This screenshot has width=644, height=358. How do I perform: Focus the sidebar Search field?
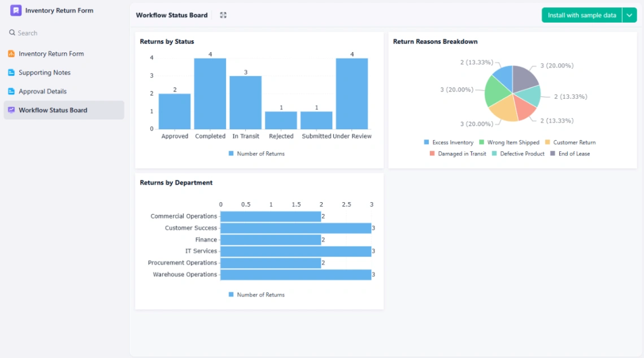pos(64,33)
